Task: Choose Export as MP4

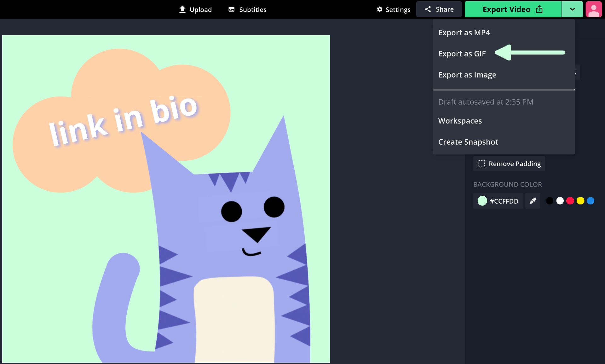Action: click(x=464, y=33)
